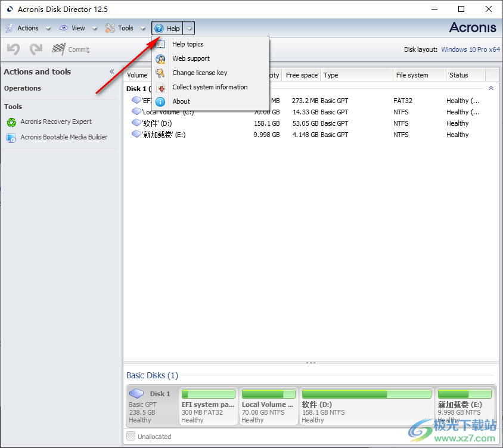
Task: Select Collect system information menu entry
Action: 210,87
